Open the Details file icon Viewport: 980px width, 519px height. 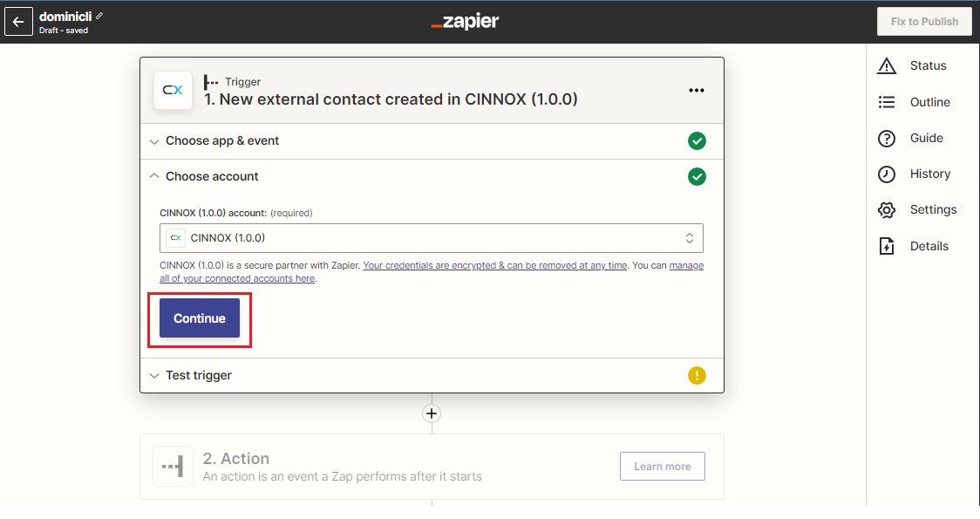click(886, 246)
